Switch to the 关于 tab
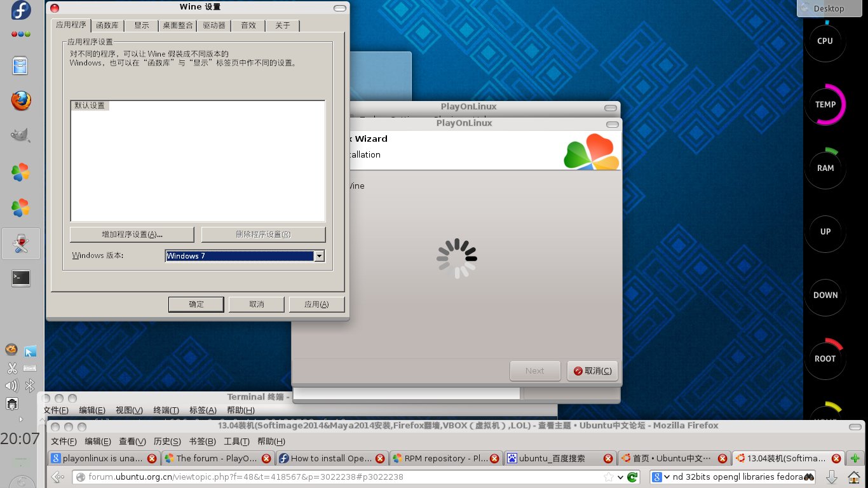 [x=282, y=25]
